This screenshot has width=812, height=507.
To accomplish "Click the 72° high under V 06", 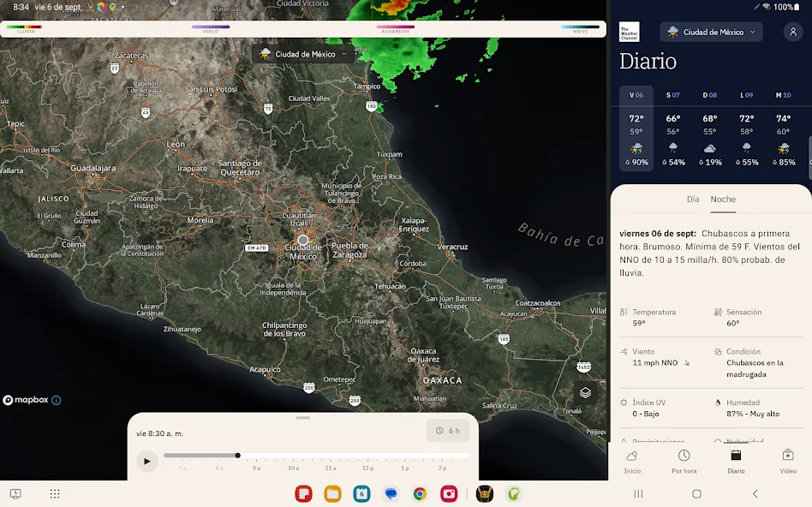I will tap(636, 118).
